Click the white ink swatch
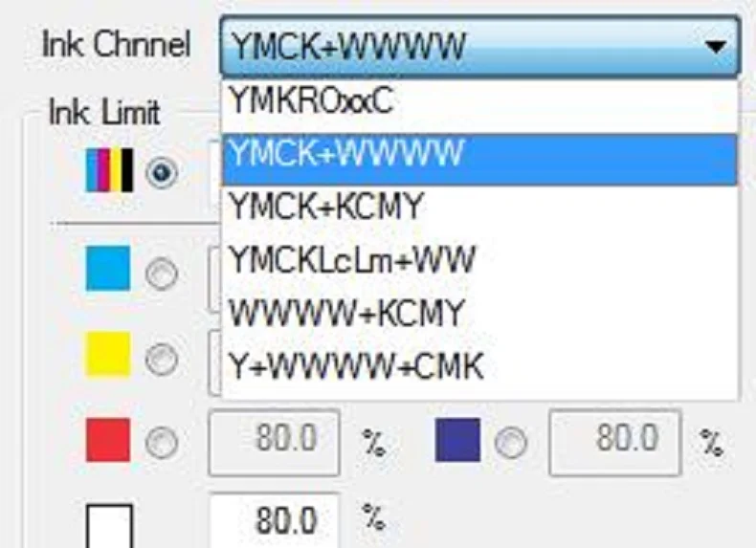 109,526
